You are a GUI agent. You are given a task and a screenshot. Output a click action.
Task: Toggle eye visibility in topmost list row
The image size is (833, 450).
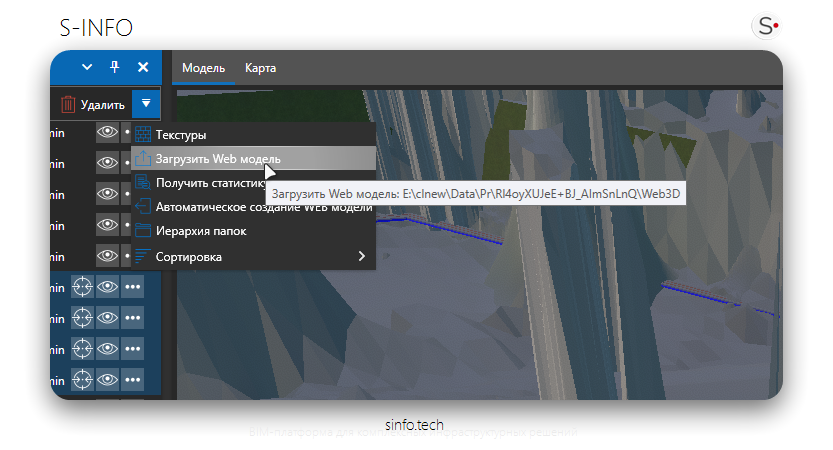tap(107, 132)
